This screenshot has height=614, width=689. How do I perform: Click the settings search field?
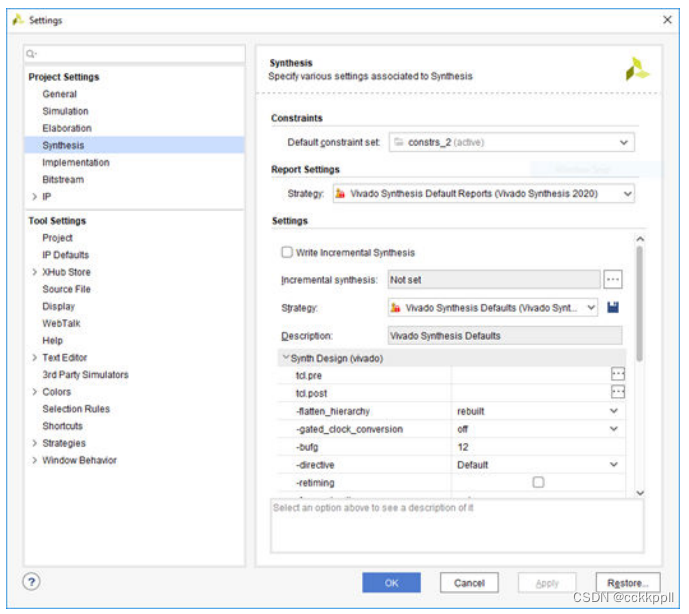134,54
